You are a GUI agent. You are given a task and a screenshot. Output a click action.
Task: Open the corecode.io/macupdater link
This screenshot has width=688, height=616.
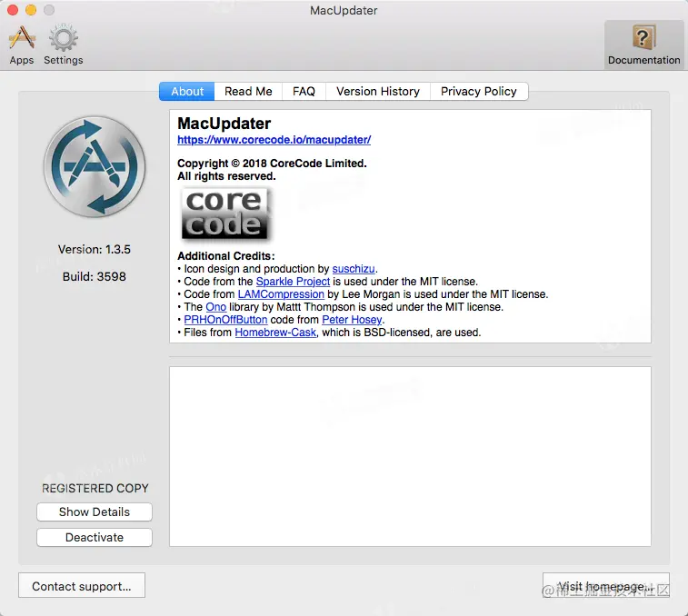[274, 140]
